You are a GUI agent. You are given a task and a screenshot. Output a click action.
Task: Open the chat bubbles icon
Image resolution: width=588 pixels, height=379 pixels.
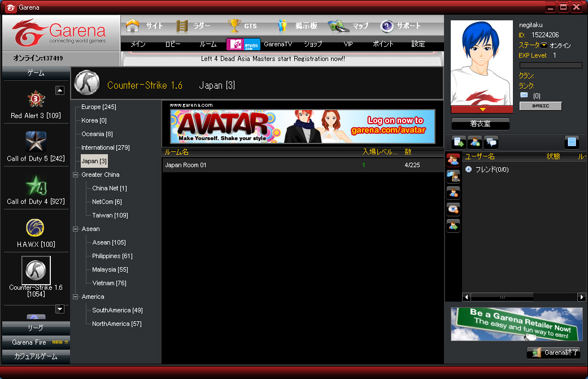[x=491, y=142]
